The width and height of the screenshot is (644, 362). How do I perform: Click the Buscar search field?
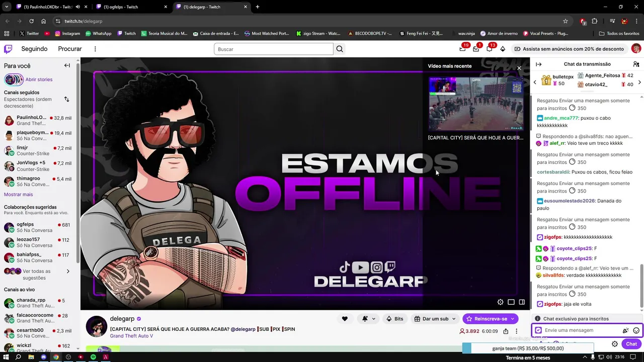[x=273, y=49]
